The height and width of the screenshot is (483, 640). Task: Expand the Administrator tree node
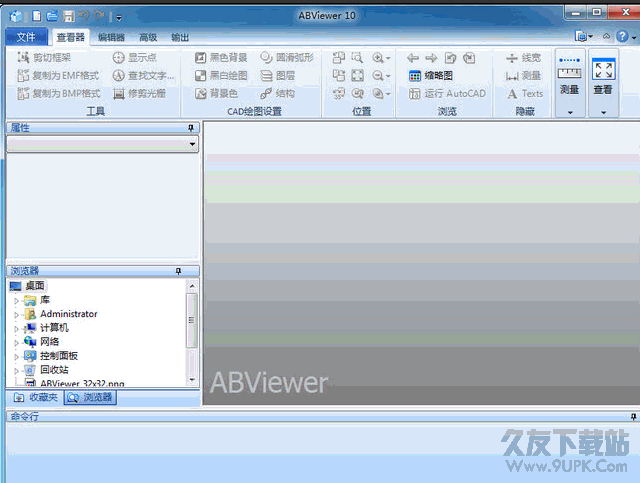click(16, 315)
